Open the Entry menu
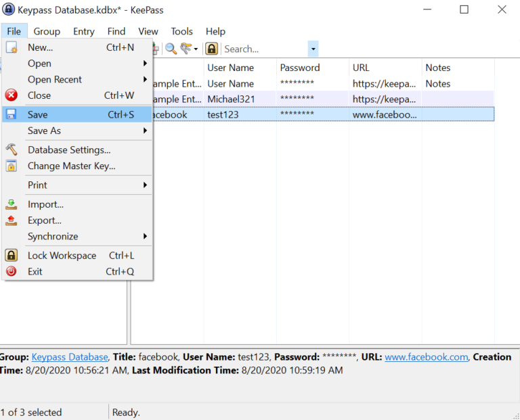Screen dimensions: 520x420 (84, 32)
